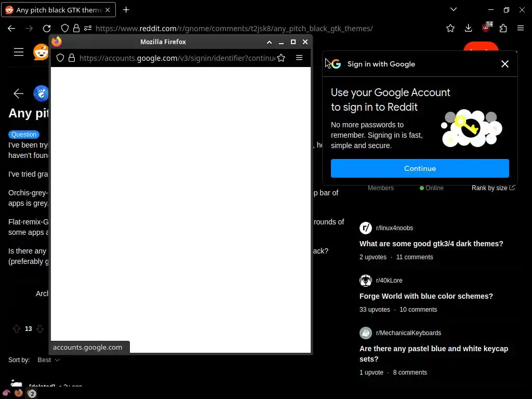Click the r/linux4noobs avatar icon
The image size is (532, 399).
click(x=366, y=228)
